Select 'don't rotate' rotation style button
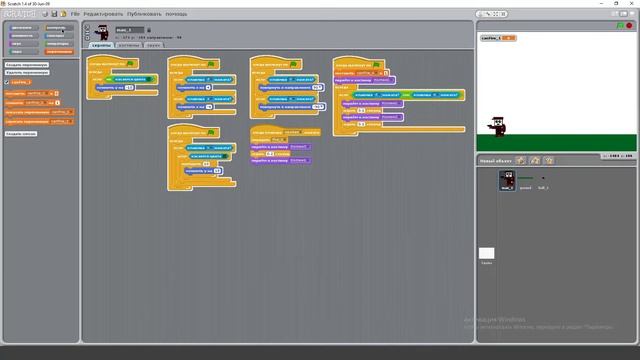This screenshot has height=360, width=640. (x=87, y=38)
